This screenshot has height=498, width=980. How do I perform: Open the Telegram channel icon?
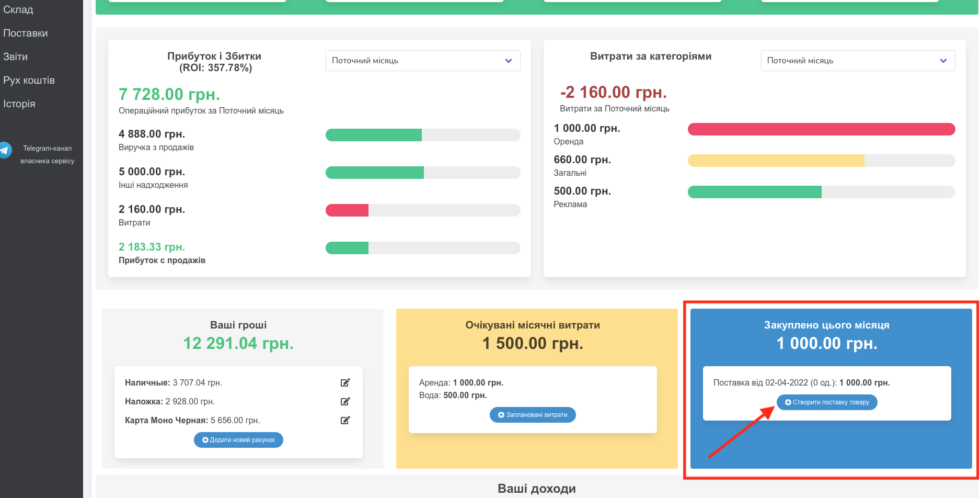tap(6, 150)
